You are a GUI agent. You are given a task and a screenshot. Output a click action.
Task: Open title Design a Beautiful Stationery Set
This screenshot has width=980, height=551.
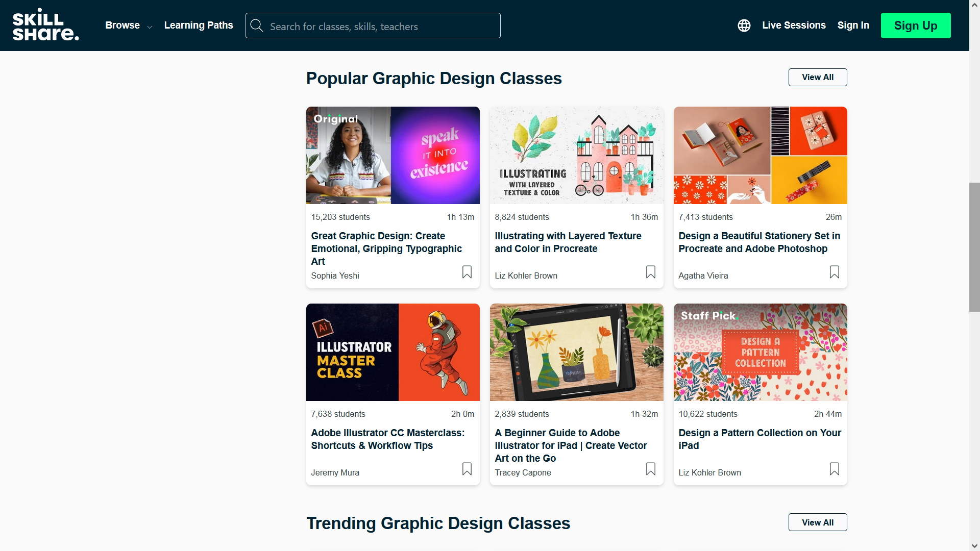[x=759, y=242]
